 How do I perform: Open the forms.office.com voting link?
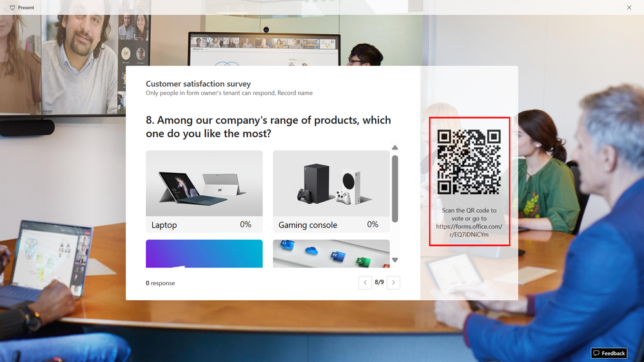click(x=469, y=230)
